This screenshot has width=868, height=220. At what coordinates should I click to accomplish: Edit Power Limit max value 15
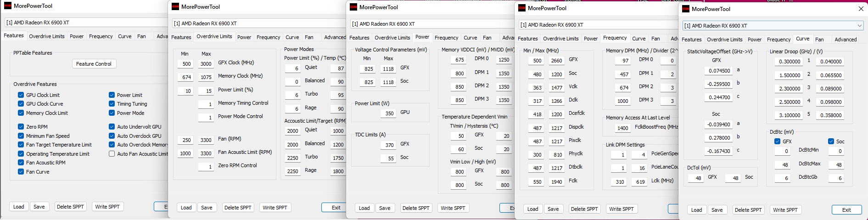point(206,91)
